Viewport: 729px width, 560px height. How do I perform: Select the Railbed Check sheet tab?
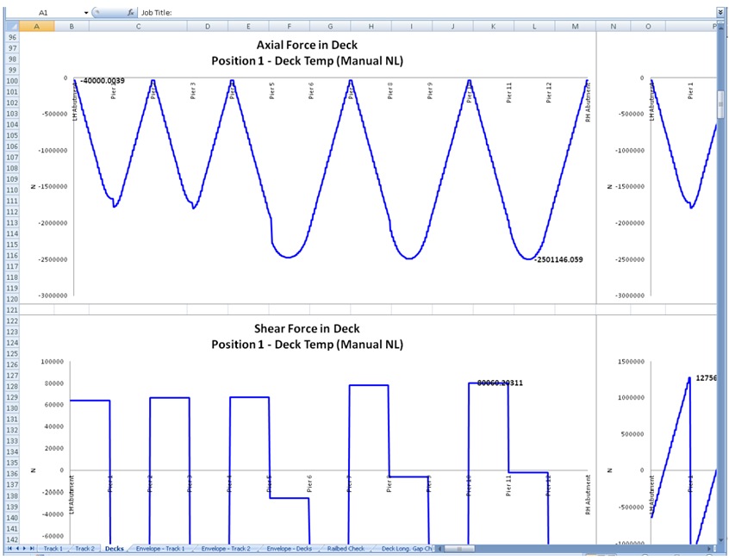[346, 548]
